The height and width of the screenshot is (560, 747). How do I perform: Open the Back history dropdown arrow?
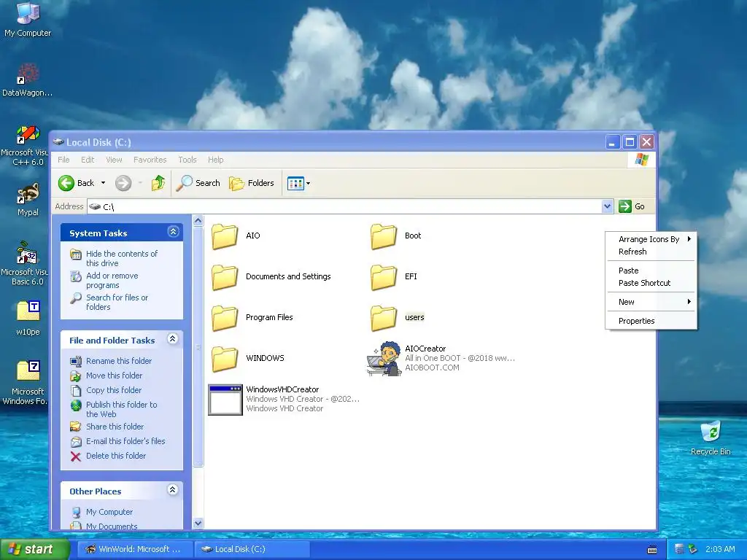[x=103, y=183]
